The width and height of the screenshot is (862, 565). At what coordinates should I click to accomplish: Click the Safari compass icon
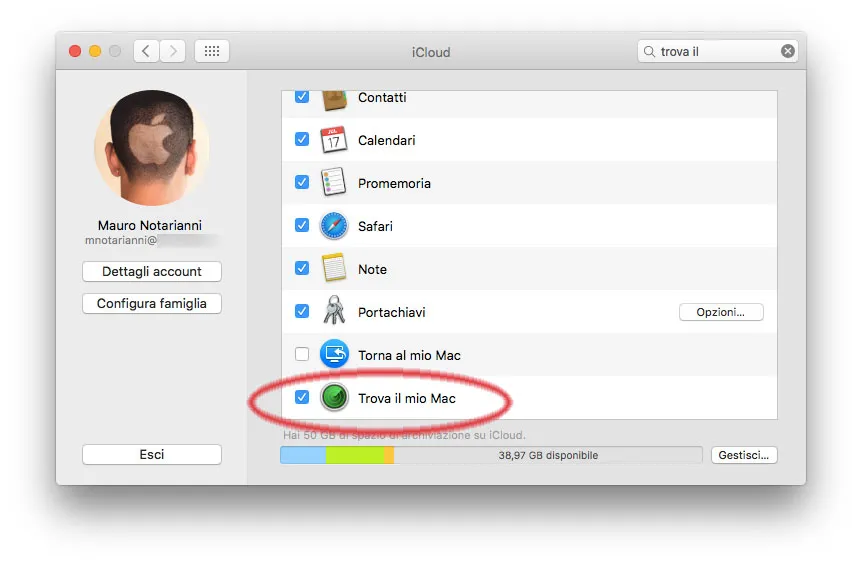pos(334,226)
